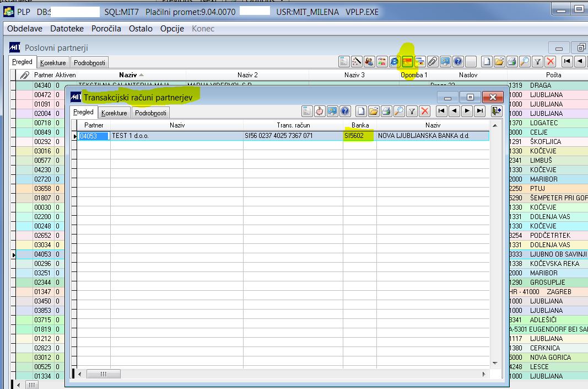Click the funnel filter icon in dialog toolbar
Image resolution: width=588 pixels, height=389 pixels.
tap(412, 111)
